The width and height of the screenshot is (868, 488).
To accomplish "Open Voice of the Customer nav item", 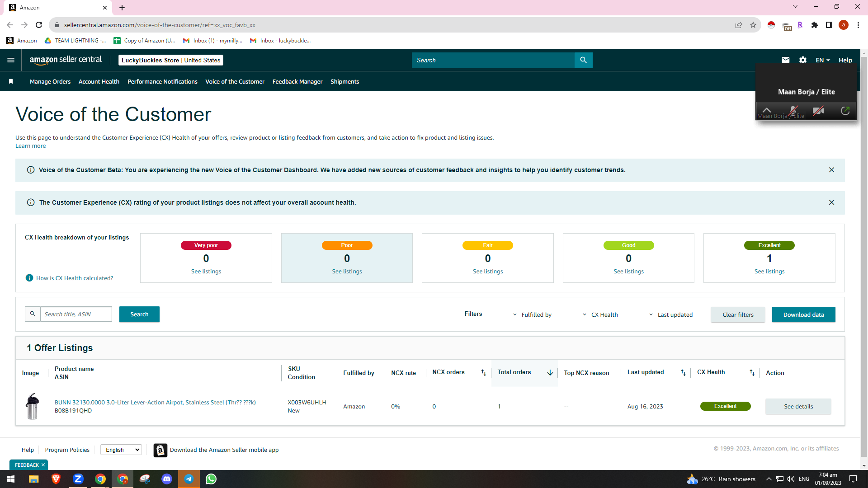I will 235,82.
